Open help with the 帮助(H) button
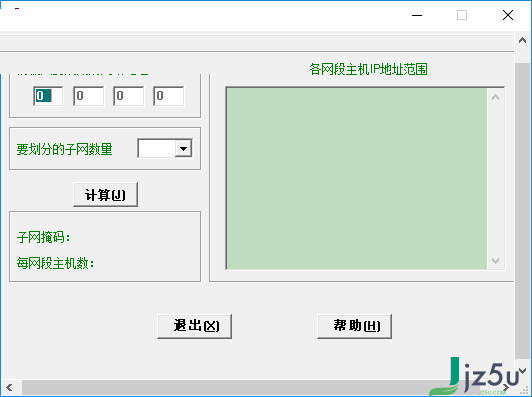Image resolution: width=532 pixels, height=397 pixels. click(x=354, y=326)
